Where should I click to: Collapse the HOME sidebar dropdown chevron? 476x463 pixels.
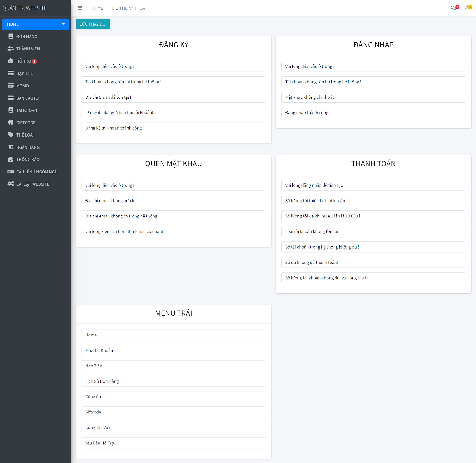pos(63,24)
